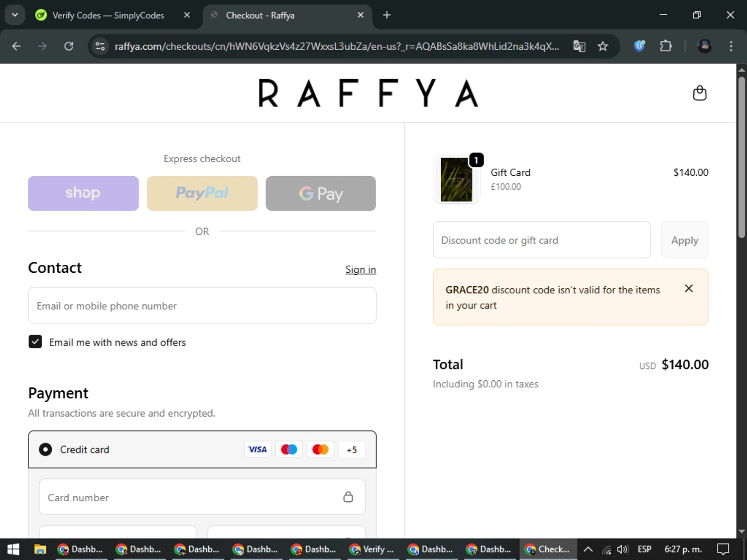The width and height of the screenshot is (747, 560).
Task: Open the shopping bag cart icon
Action: pos(700,93)
